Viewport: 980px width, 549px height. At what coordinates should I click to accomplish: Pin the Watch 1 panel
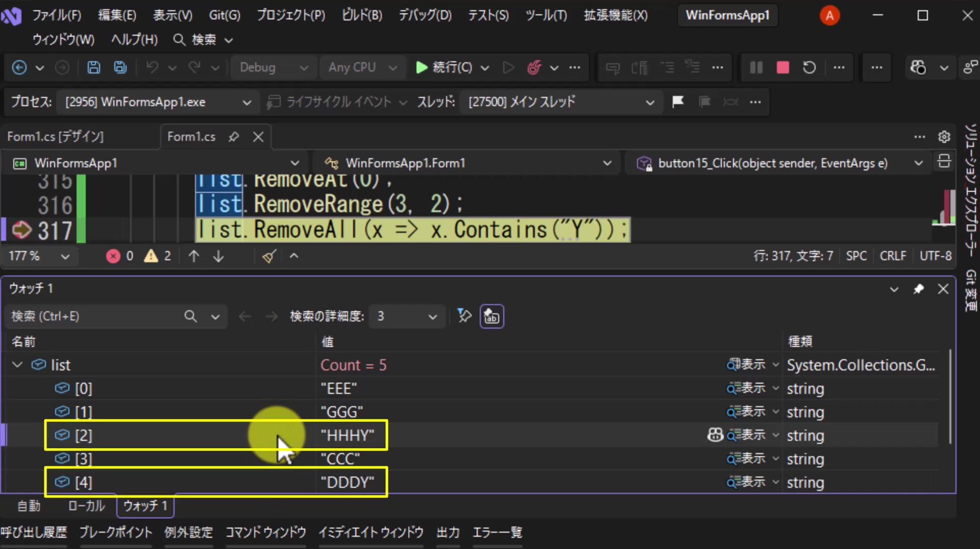(x=919, y=289)
